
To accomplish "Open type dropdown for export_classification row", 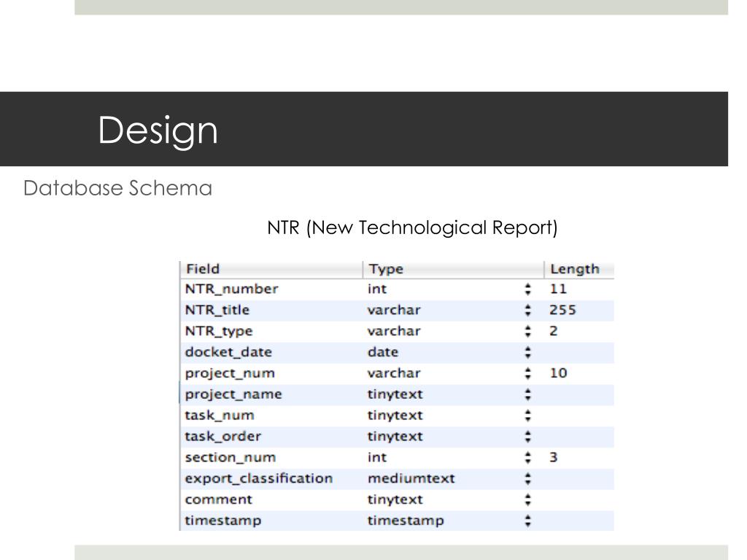I will pyautogui.click(x=527, y=478).
